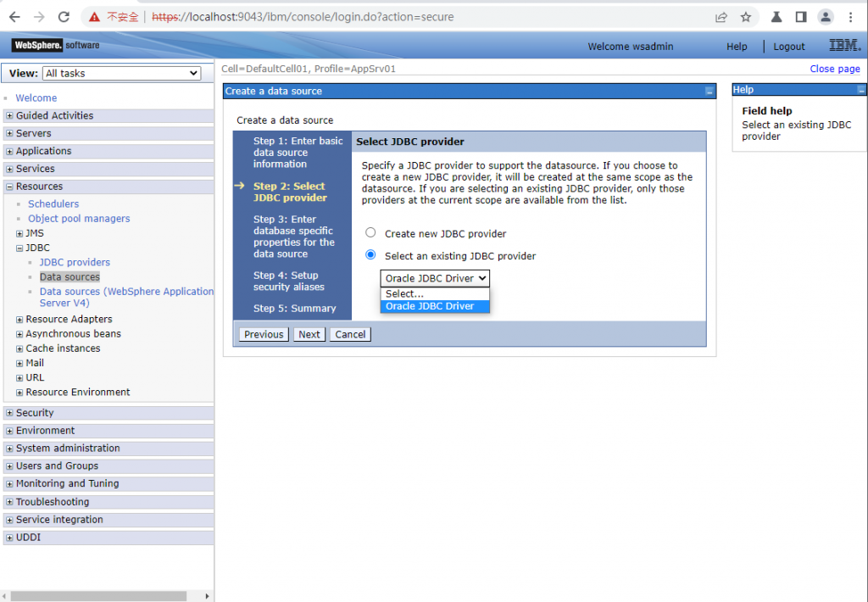Click the browser forward arrow
The image size is (868, 602).
[39, 17]
